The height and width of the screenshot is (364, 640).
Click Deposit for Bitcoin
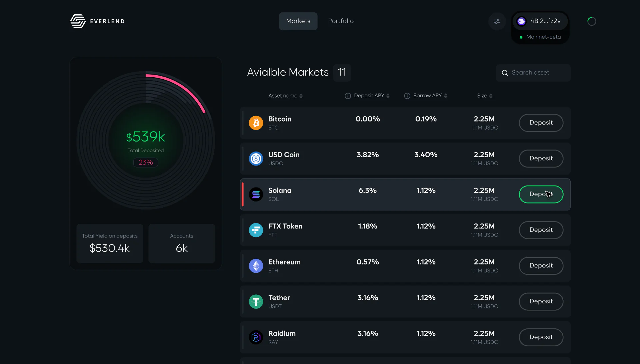point(541,123)
